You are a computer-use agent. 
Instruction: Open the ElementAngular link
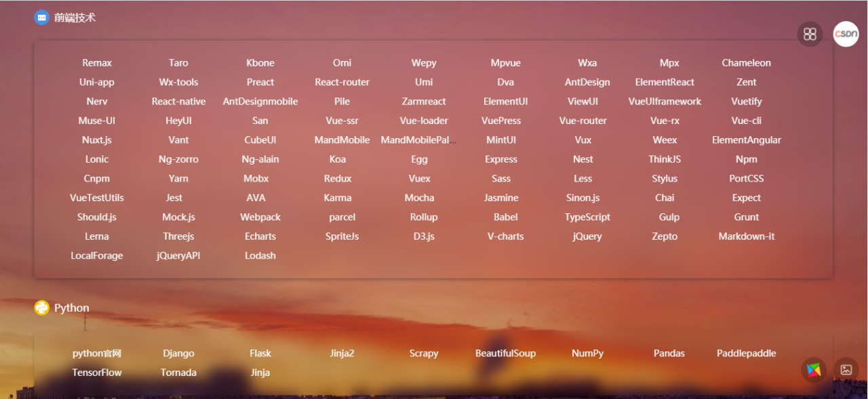(x=746, y=140)
